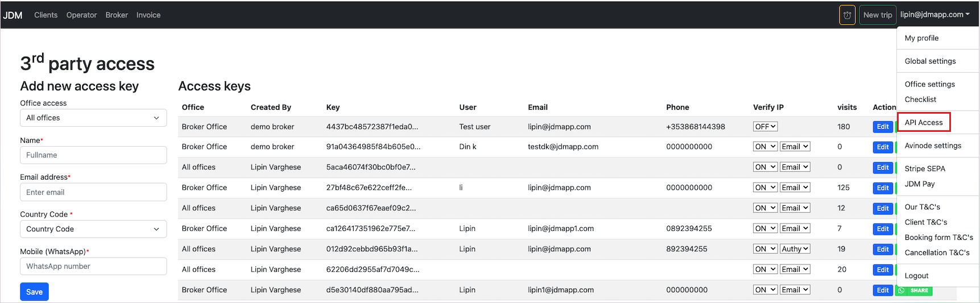Open Verify IP ON dropdown for Din k
The width and height of the screenshot is (980, 303).
765,147
